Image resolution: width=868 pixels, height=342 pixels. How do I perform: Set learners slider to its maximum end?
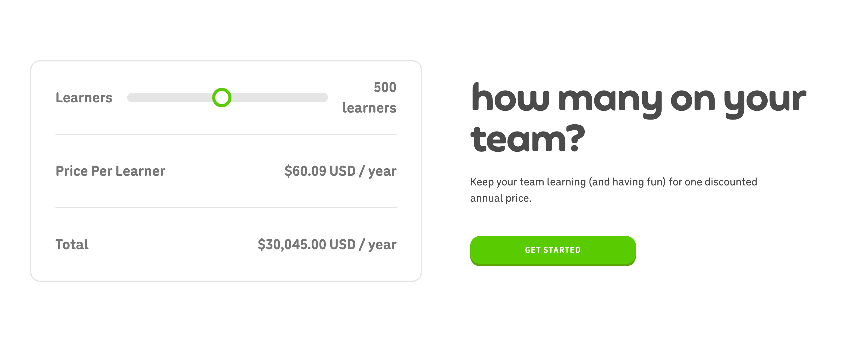[x=326, y=98]
